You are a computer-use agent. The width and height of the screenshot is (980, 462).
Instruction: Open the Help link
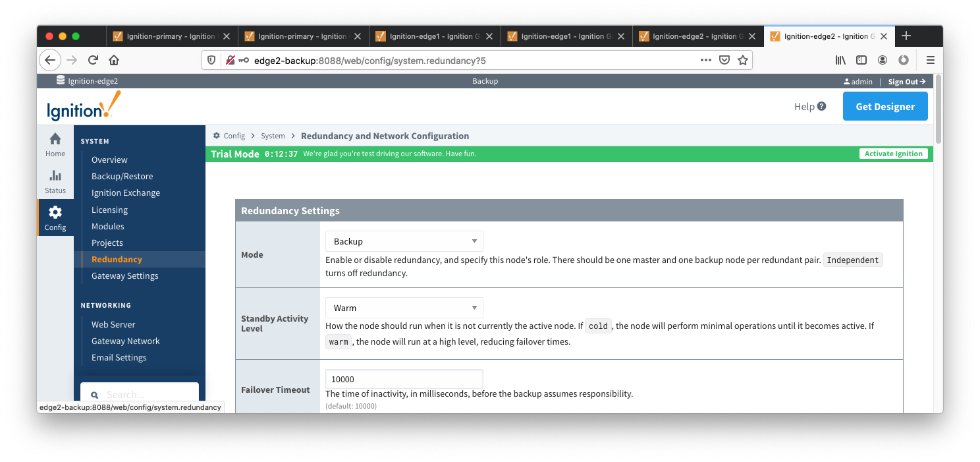810,106
